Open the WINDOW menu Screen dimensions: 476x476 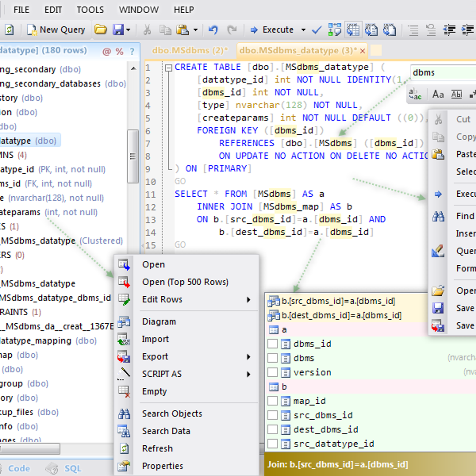[139, 10]
